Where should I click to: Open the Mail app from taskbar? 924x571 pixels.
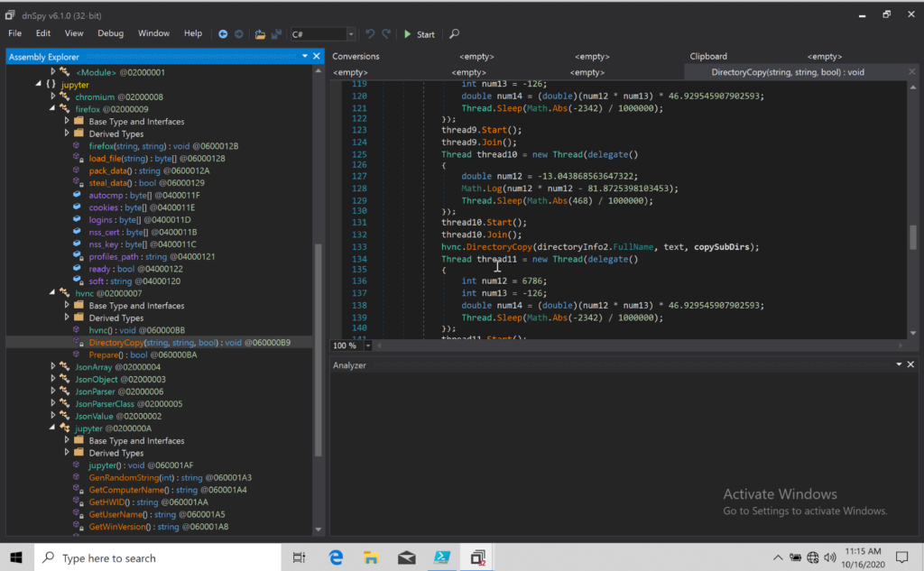coord(407,557)
